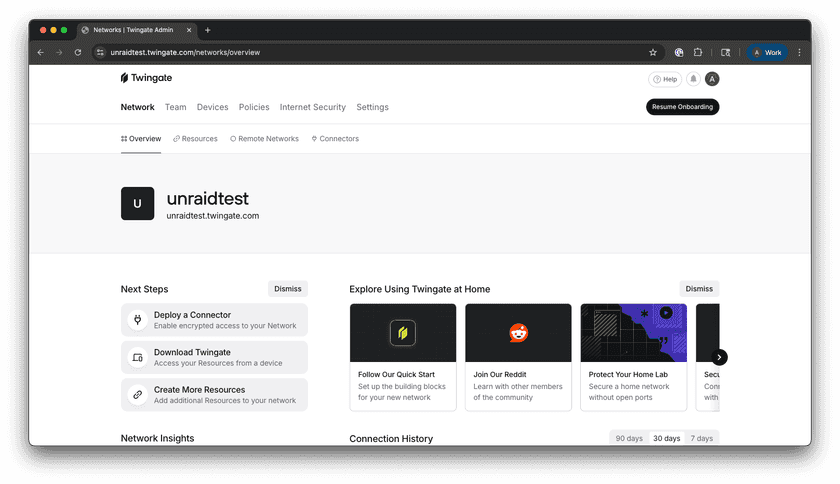Click the Twingate logo in header
Screen dimensions: 840x484
(146, 78)
